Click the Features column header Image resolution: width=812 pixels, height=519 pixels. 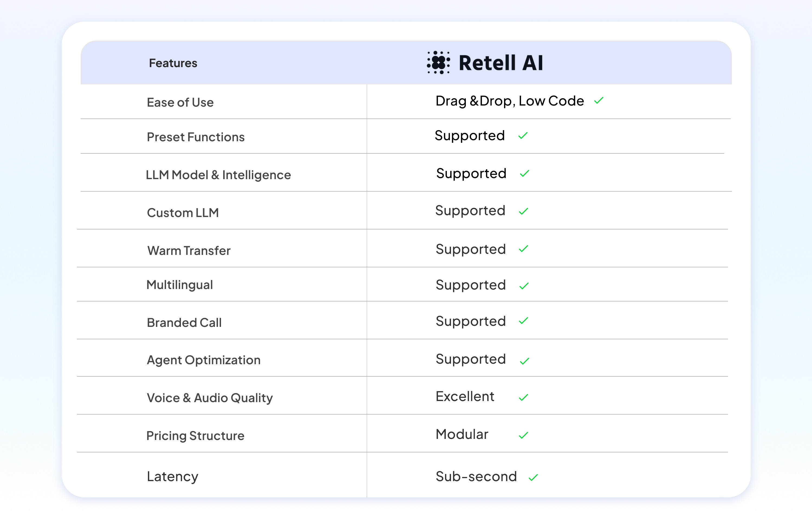(x=173, y=63)
